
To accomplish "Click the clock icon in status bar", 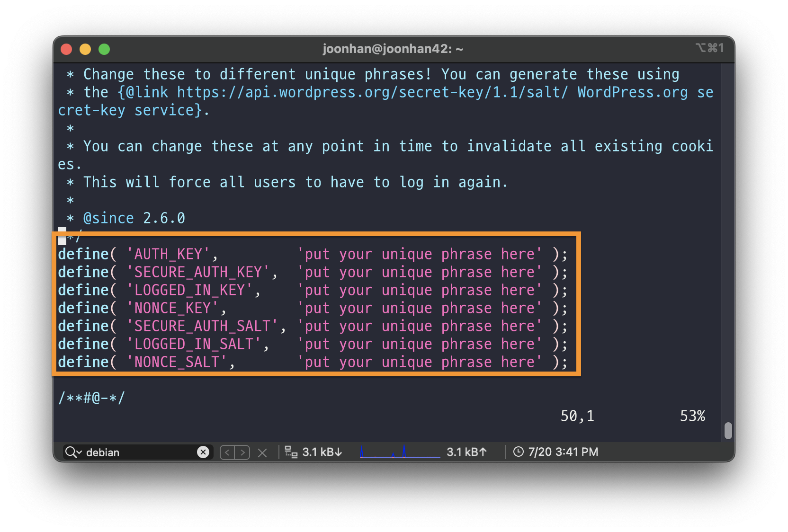I will click(x=519, y=452).
